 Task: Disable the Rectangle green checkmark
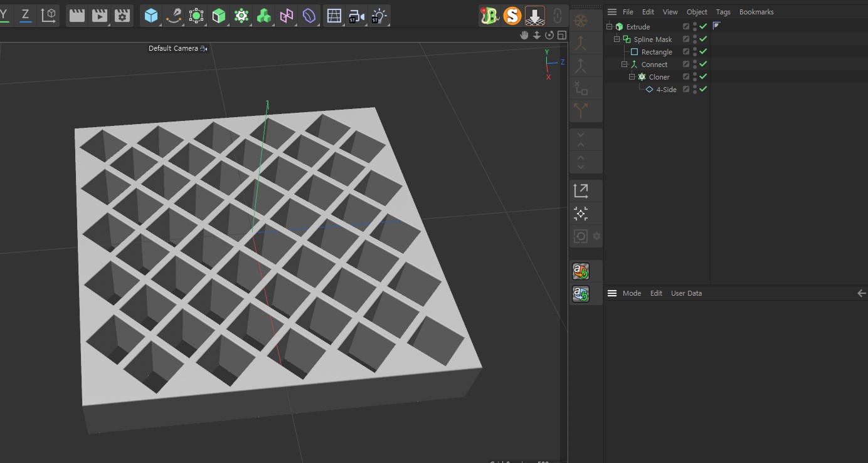703,51
